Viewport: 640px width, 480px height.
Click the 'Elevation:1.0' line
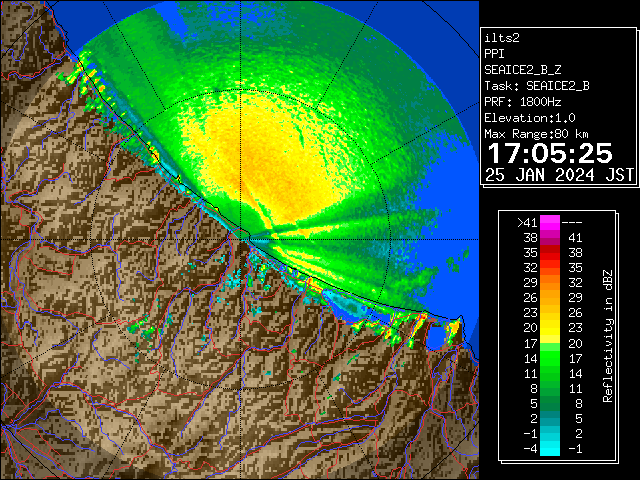(x=530, y=118)
